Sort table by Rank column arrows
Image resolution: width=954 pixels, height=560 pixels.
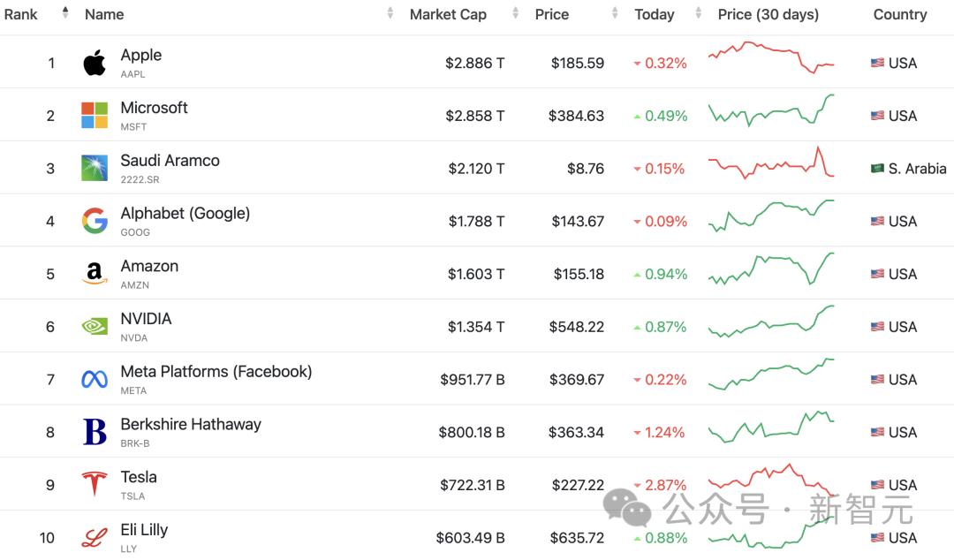pyautogui.click(x=65, y=13)
